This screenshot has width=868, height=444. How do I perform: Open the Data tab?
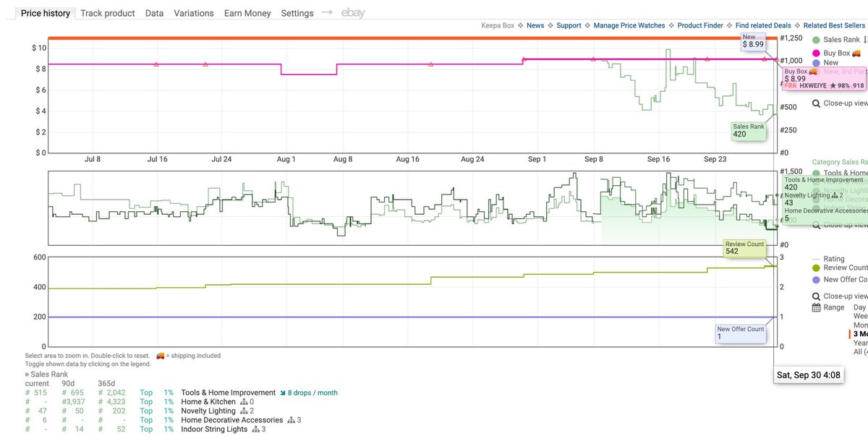tap(154, 13)
